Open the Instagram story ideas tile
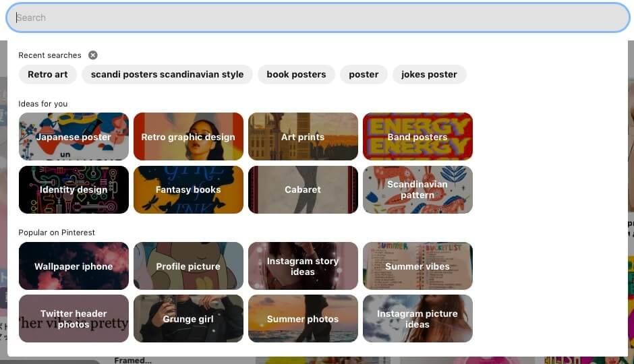Screen dimensions: 634x364 [x=304, y=266]
